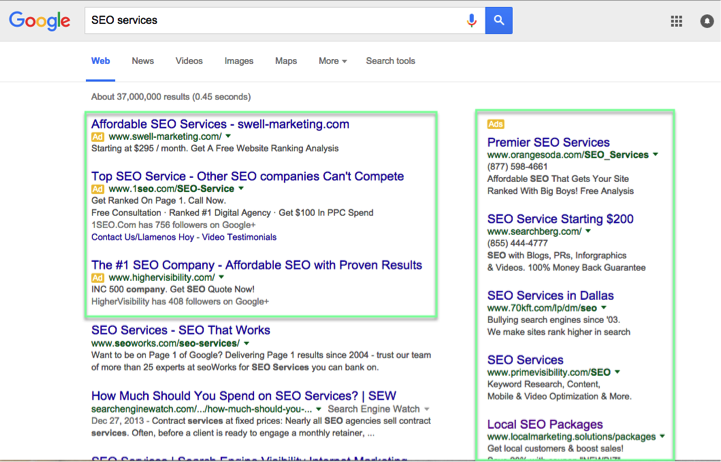This screenshot has height=462, width=721.
Task: Click the Ad badge beside swell-marketing URL
Action: tap(97, 137)
